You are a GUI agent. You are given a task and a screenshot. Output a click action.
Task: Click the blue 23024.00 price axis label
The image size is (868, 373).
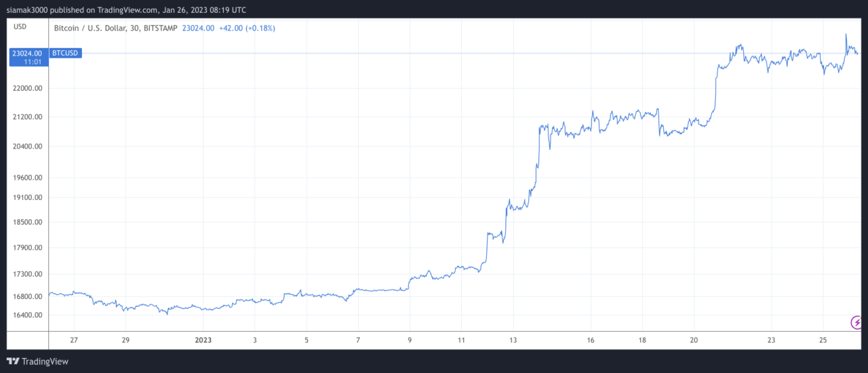(x=27, y=53)
